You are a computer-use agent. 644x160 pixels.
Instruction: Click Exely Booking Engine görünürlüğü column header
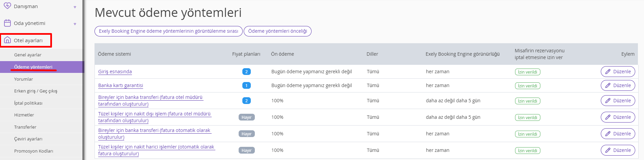[462, 54]
